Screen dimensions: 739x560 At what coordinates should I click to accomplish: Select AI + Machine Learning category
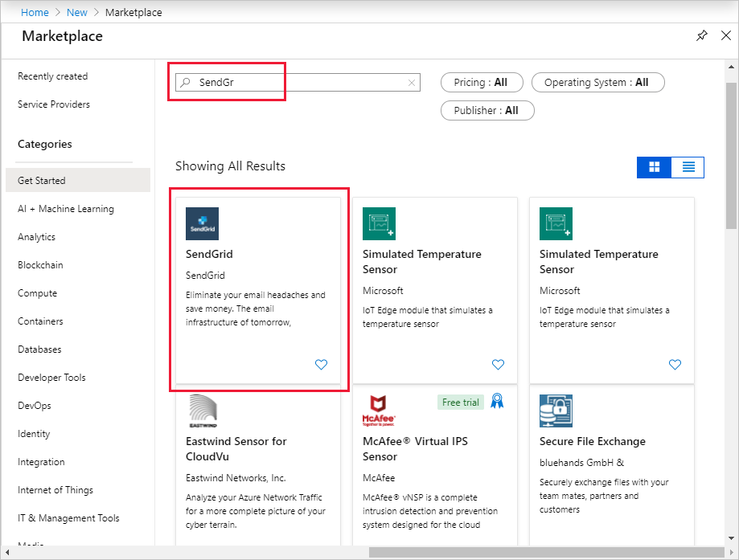tap(66, 209)
